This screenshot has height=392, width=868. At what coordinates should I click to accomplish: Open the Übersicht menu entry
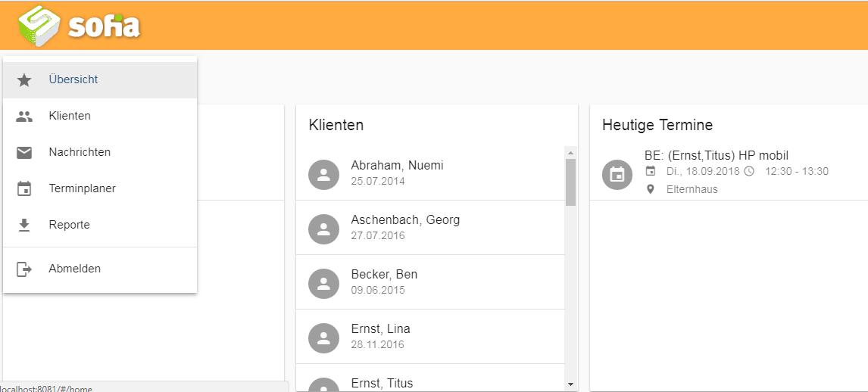point(73,79)
